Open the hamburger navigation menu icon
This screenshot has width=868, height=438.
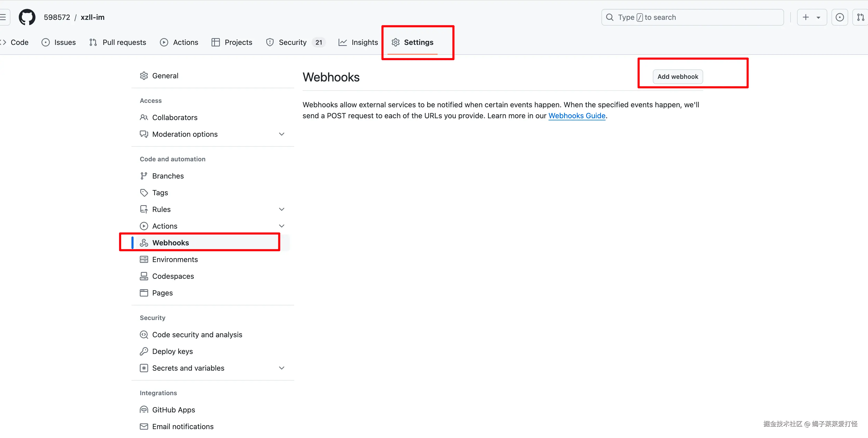pyautogui.click(x=3, y=17)
